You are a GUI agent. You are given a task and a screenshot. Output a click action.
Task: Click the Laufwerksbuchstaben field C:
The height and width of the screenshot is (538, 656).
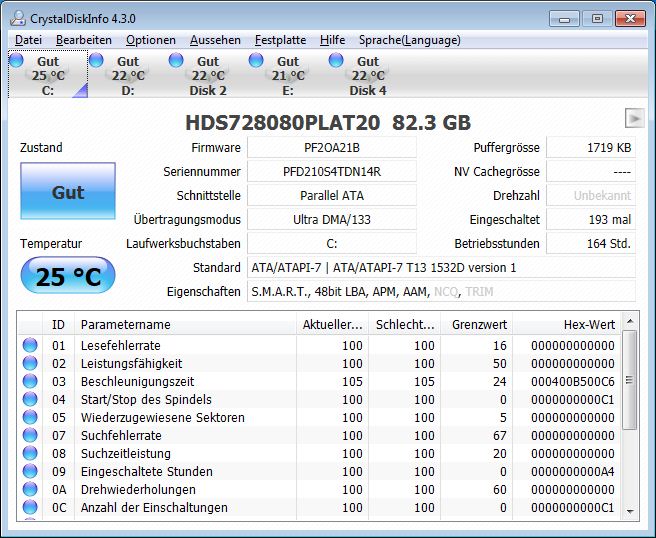tap(332, 243)
